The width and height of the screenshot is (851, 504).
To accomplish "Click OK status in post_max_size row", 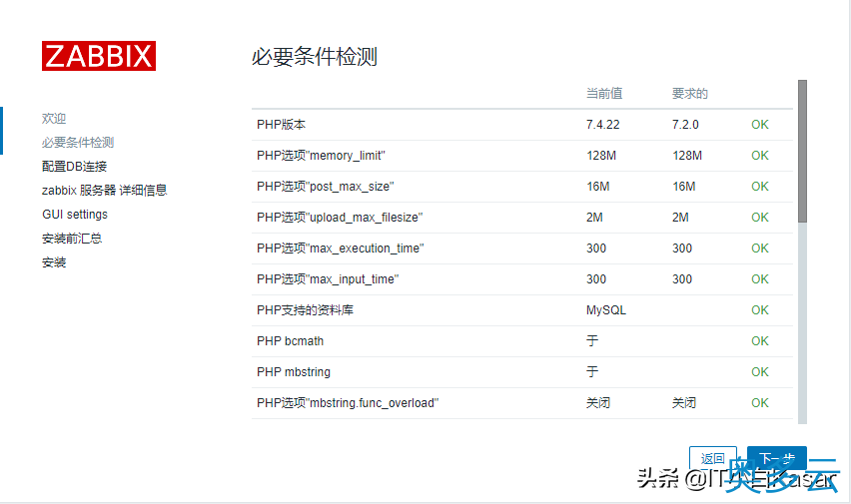I will tap(760, 186).
